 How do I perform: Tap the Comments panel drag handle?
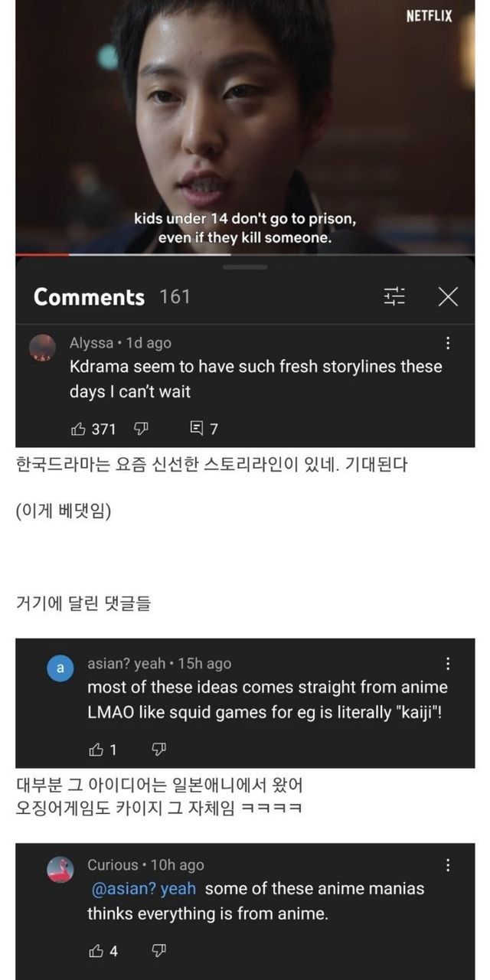(x=245, y=267)
